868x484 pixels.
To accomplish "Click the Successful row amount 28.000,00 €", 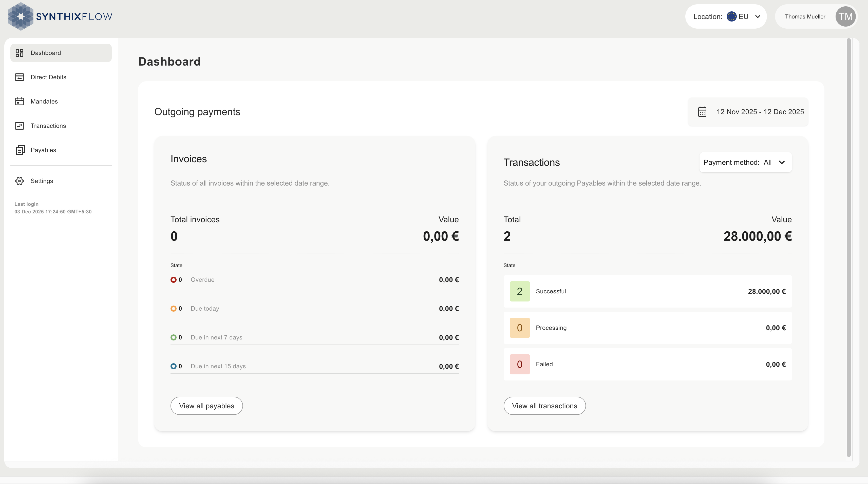I will [767, 291].
